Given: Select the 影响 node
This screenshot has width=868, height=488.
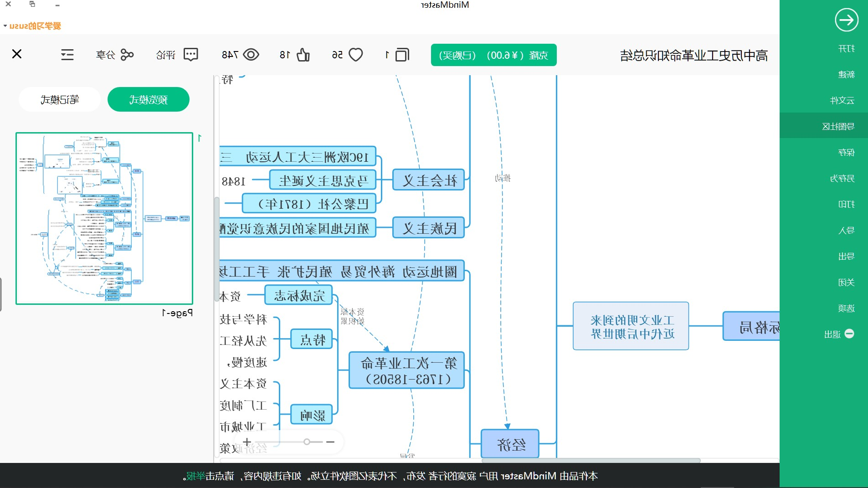Looking at the screenshot, I should (312, 415).
